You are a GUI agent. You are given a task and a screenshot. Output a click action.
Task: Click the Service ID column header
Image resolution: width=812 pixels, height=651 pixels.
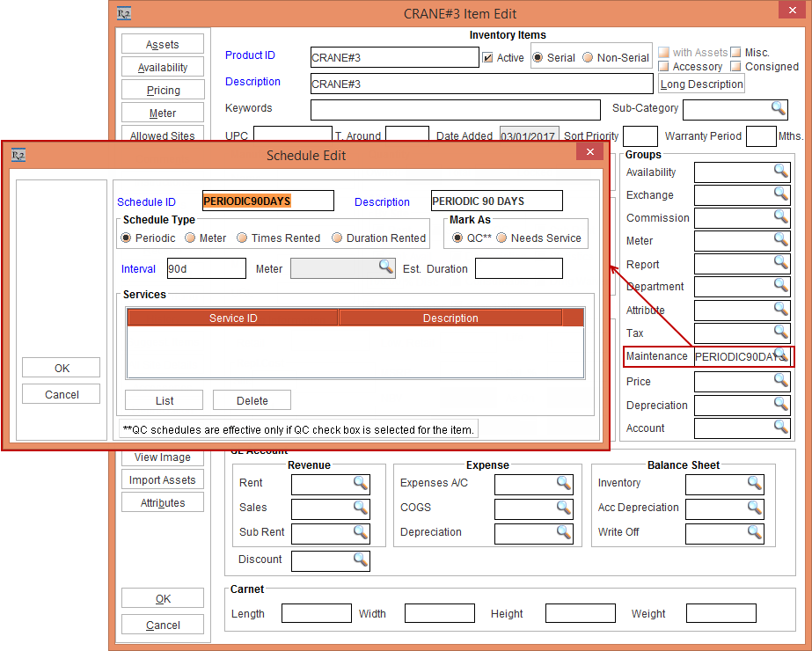click(233, 318)
